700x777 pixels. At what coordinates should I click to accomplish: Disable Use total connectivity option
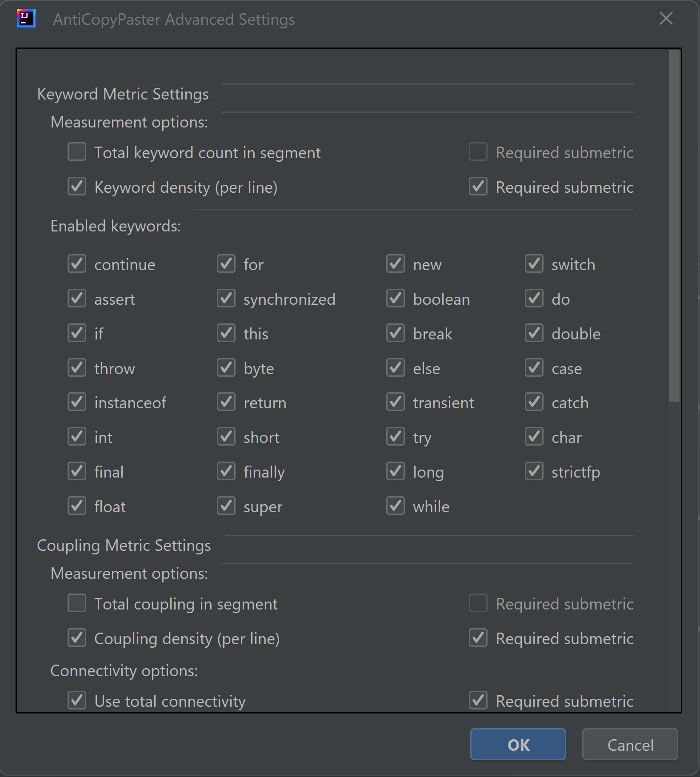click(x=77, y=701)
